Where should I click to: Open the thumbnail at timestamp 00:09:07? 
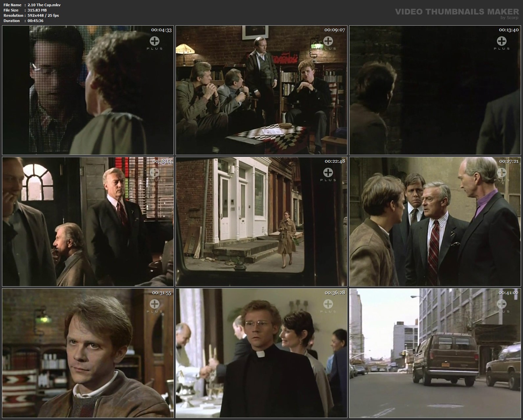coord(261,90)
